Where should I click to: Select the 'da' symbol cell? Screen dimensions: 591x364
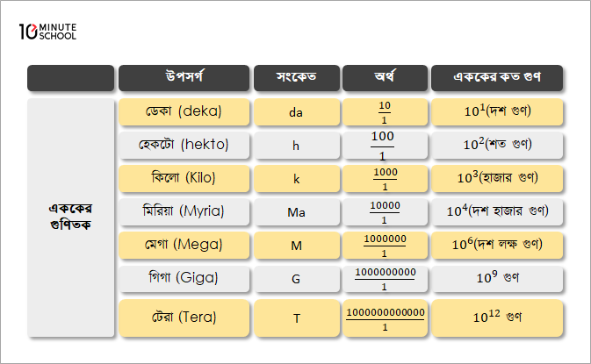pos(295,111)
